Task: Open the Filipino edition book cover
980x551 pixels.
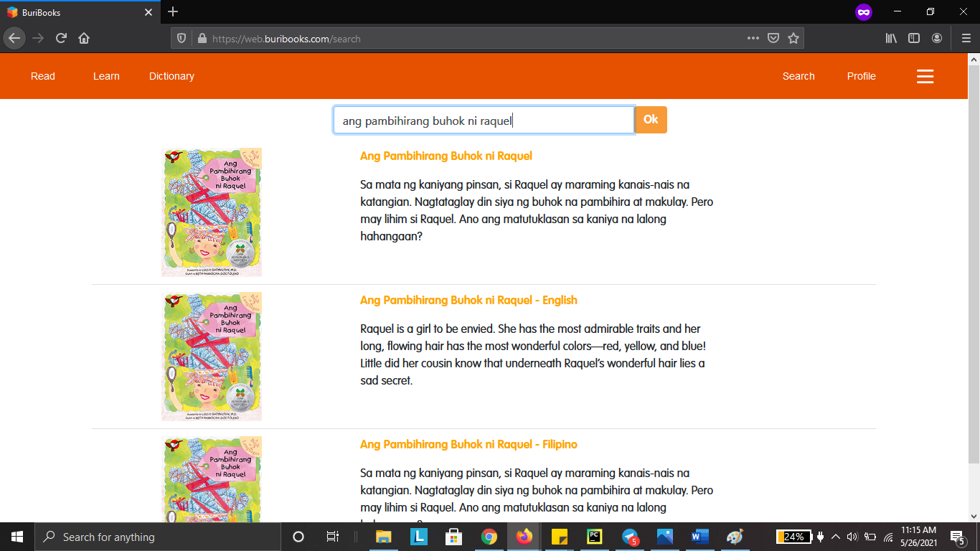Action: (212, 479)
